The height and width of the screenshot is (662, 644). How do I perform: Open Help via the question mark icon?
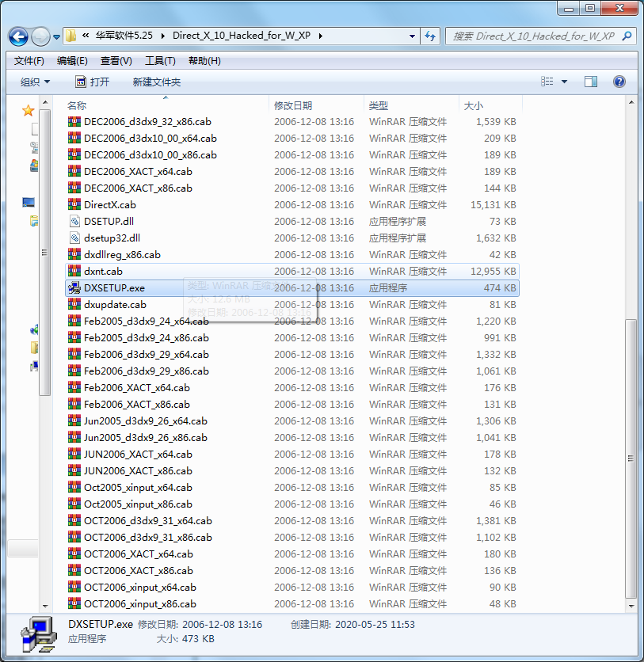(x=619, y=82)
